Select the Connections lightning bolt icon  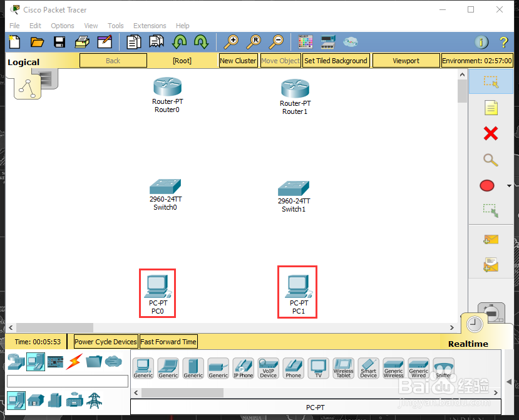(x=74, y=362)
